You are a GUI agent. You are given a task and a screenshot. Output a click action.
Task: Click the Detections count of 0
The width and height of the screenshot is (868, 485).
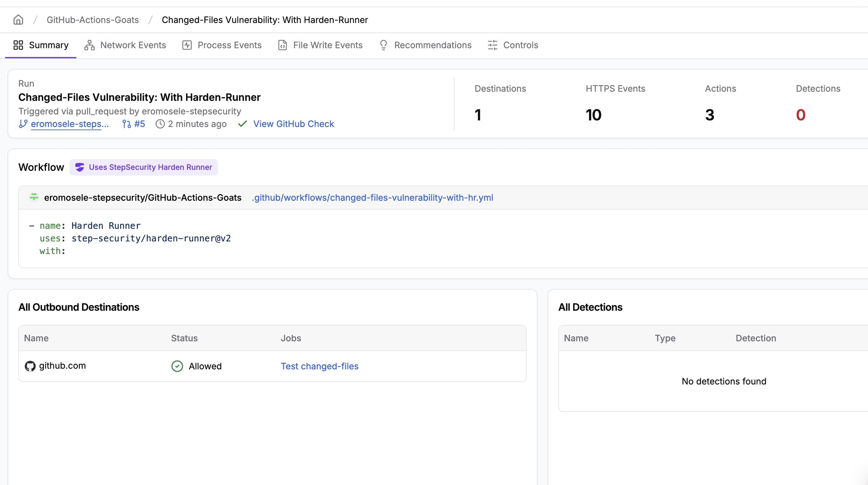click(800, 115)
